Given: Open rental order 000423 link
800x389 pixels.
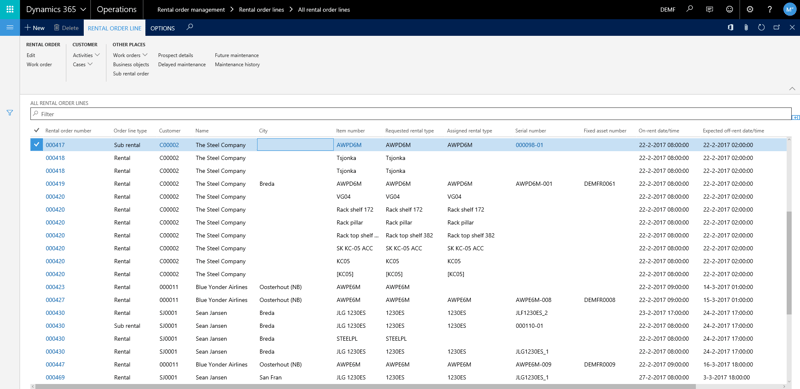Looking at the screenshot, I should [x=55, y=287].
